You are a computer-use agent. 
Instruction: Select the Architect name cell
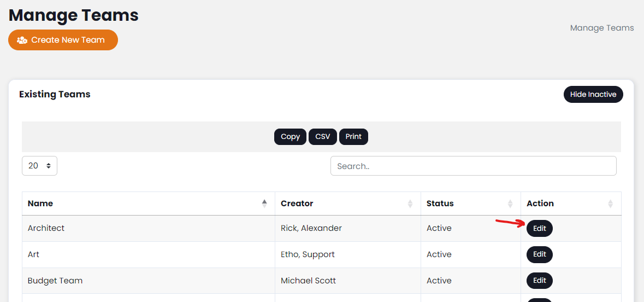coord(148,228)
